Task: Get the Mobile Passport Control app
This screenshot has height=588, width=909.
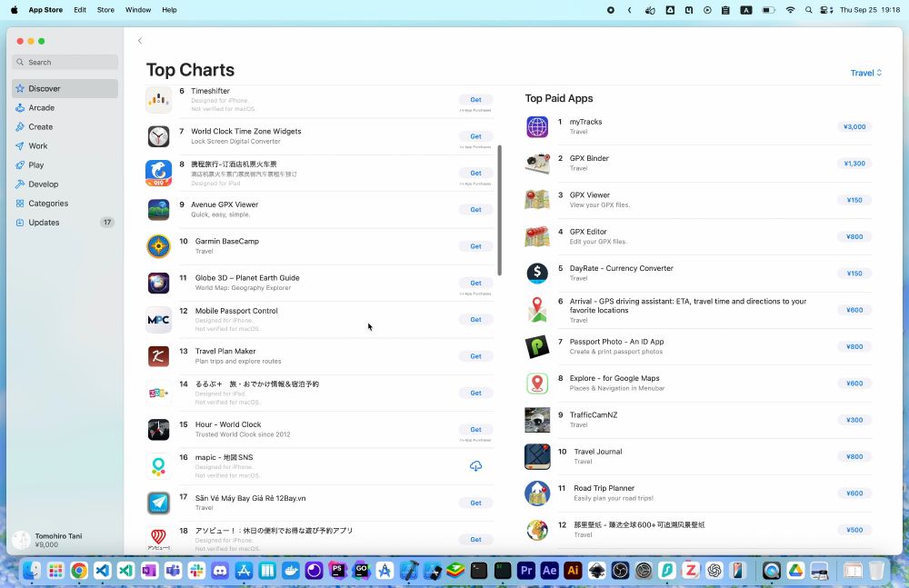Action: pos(475,320)
